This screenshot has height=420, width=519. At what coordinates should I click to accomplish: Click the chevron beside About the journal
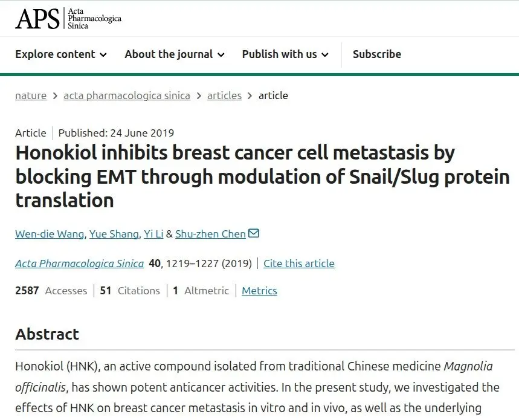tap(221, 55)
